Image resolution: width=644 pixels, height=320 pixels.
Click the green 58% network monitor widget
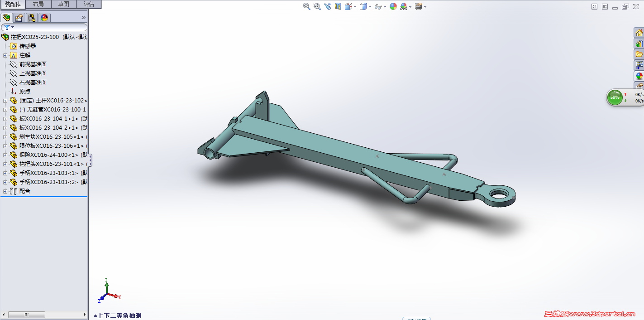pyautogui.click(x=615, y=97)
